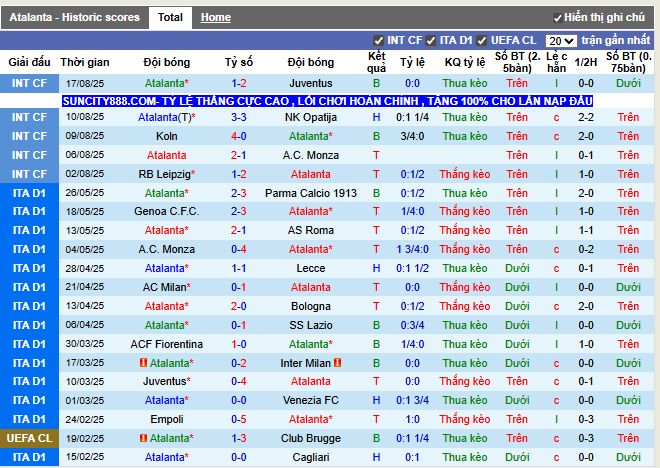Open the Home tab
660x468 pixels.
(x=216, y=17)
